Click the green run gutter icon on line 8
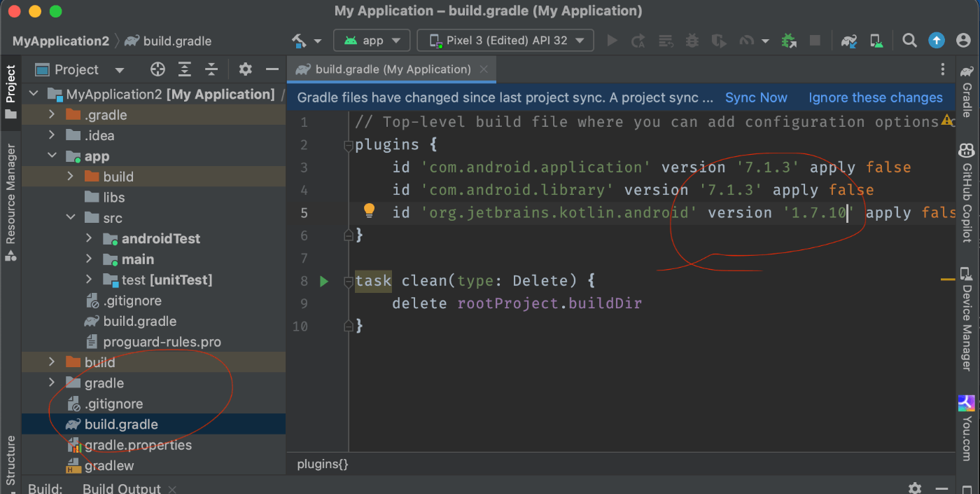The width and height of the screenshot is (980, 494). click(x=323, y=281)
